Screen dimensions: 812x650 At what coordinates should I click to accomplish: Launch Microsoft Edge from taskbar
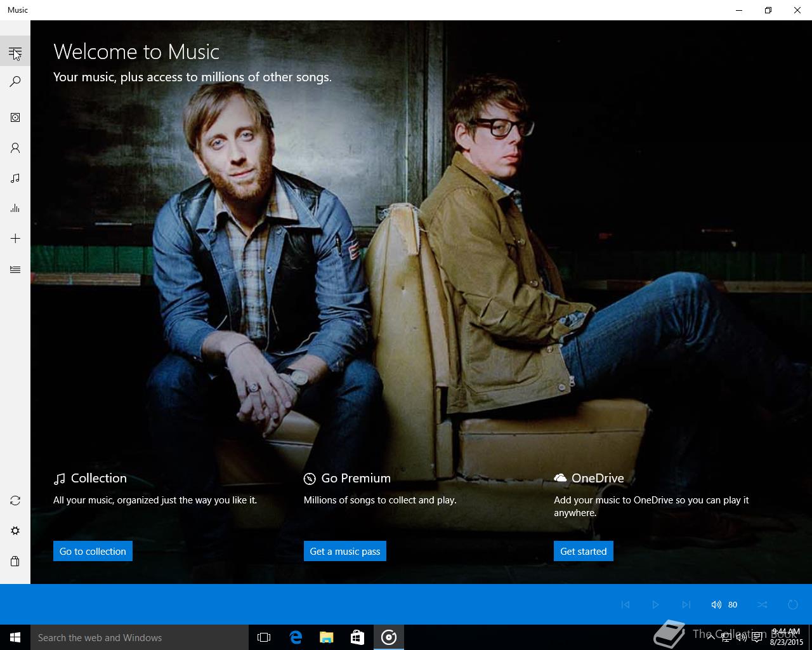coord(296,637)
